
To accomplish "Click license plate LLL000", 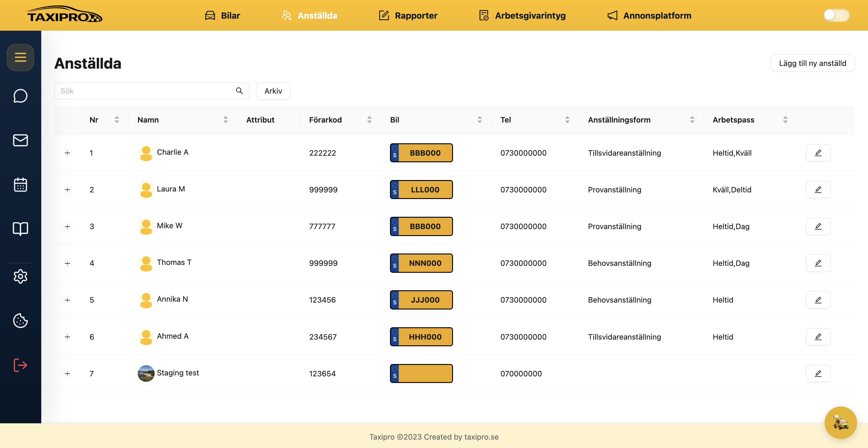I will 421,189.
